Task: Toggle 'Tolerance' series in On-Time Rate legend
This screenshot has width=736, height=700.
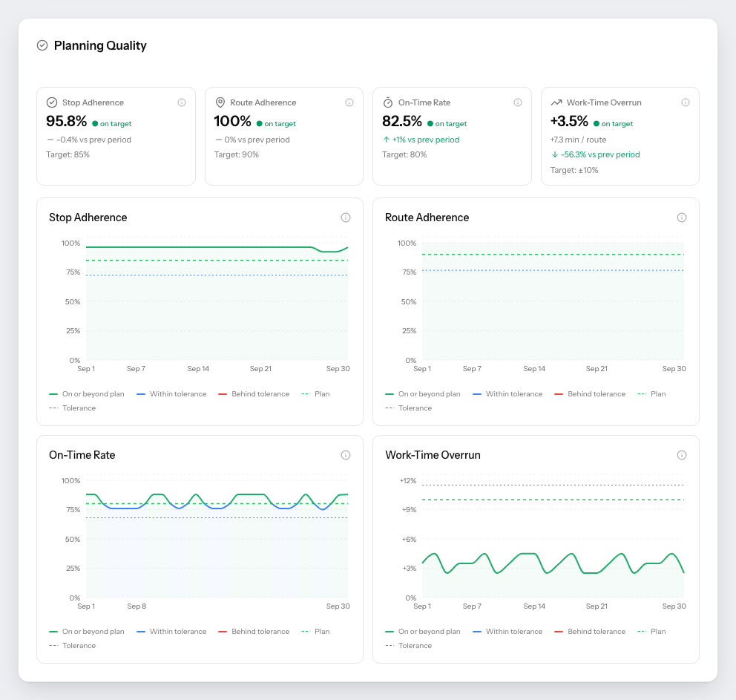Action: tap(72, 646)
